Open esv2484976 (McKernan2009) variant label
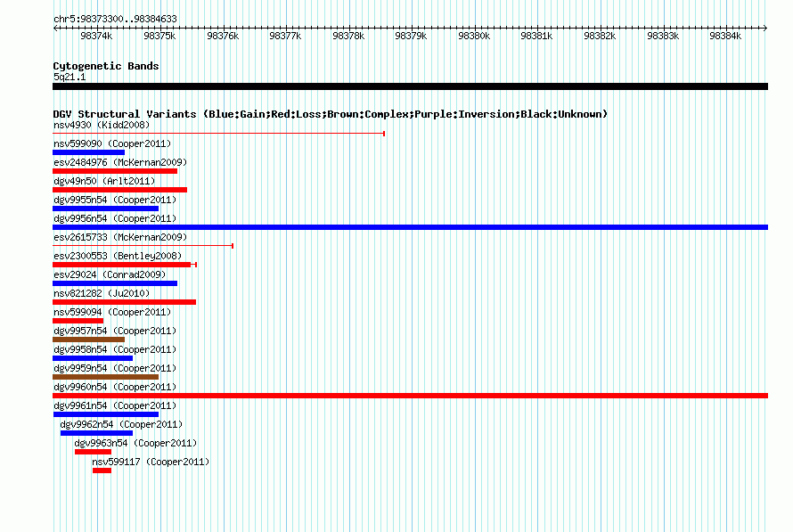 click(120, 162)
